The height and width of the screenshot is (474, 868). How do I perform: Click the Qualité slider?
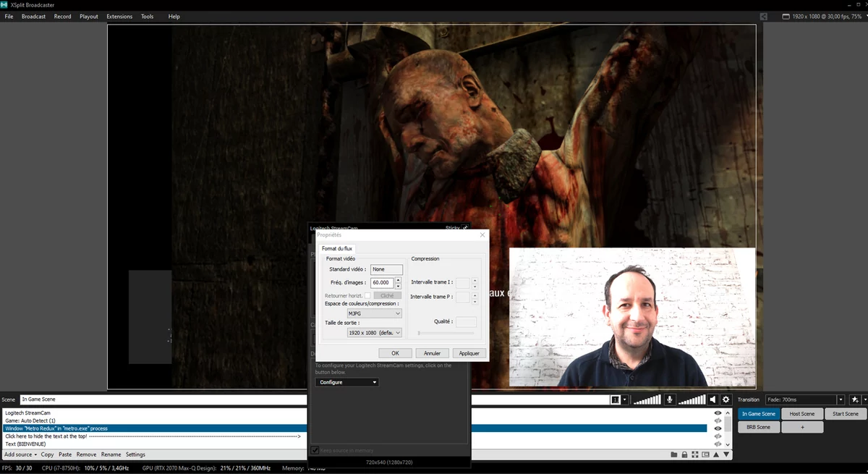click(x=446, y=333)
